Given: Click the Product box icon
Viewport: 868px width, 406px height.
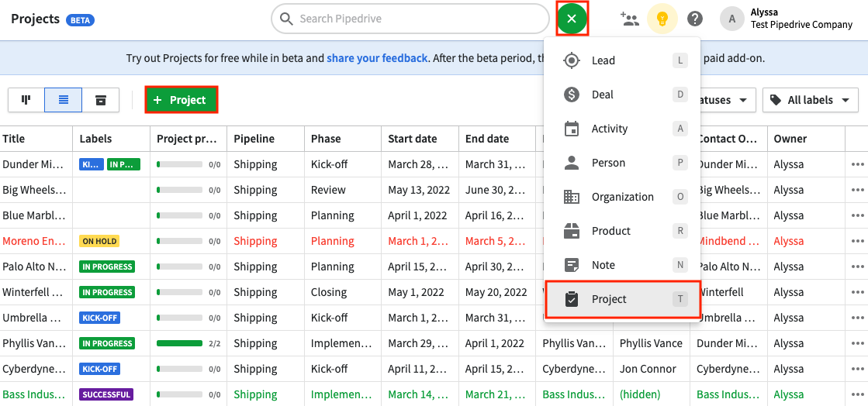Looking at the screenshot, I should pos(571,231).
